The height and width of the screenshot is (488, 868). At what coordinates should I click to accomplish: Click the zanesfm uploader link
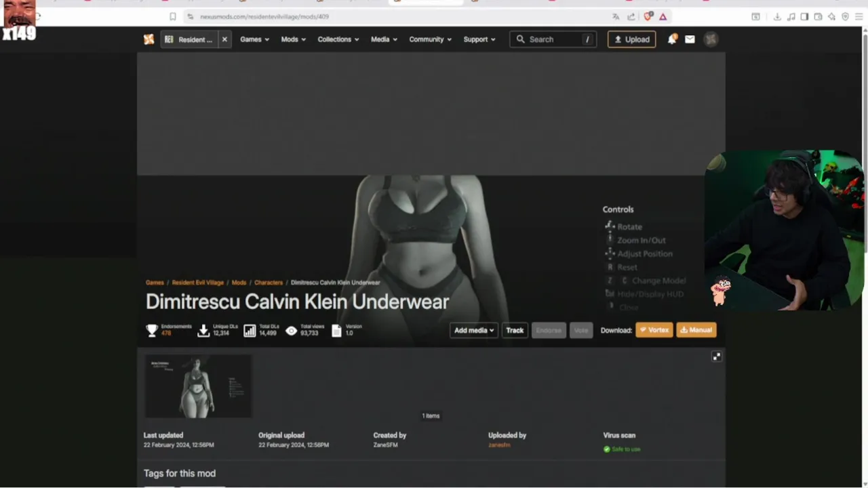click(499, 445)
